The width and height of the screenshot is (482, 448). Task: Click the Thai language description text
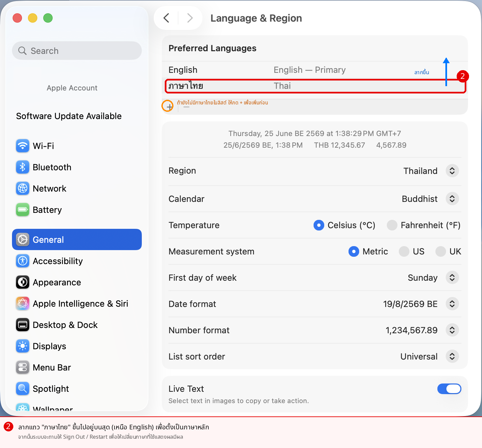282,86
